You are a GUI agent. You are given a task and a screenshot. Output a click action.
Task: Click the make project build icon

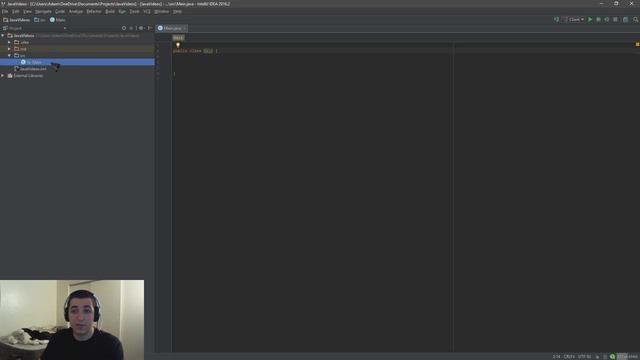click(556, 20)
